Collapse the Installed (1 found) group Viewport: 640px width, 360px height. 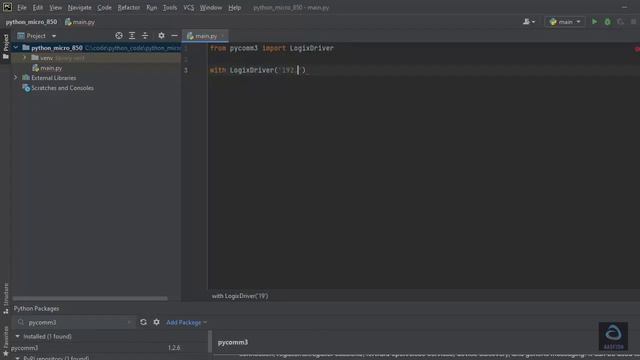tap(18, 336)
